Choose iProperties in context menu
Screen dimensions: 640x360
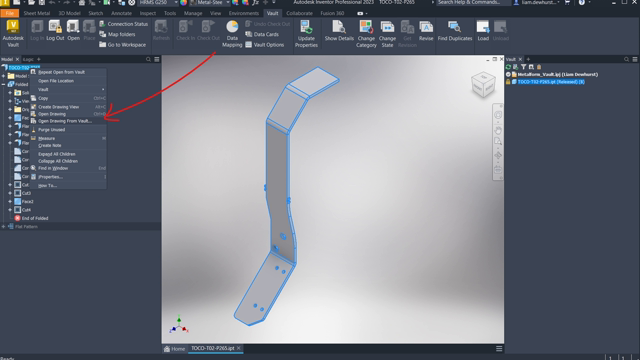click(x=68, y=177)
